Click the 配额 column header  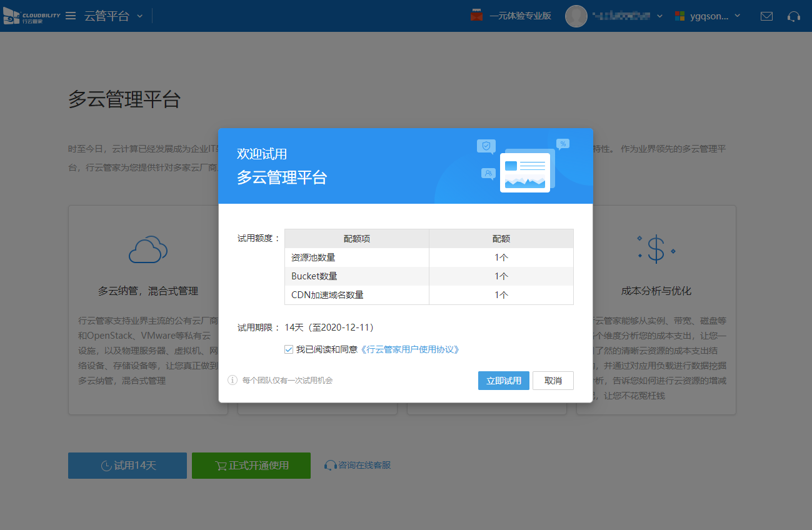coord(501,239)
